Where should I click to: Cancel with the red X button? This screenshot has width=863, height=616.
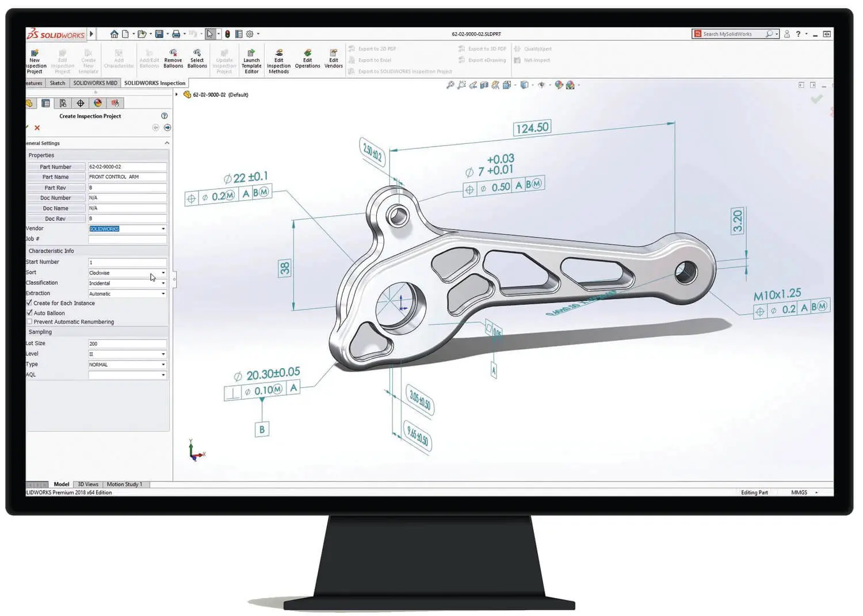37,128
